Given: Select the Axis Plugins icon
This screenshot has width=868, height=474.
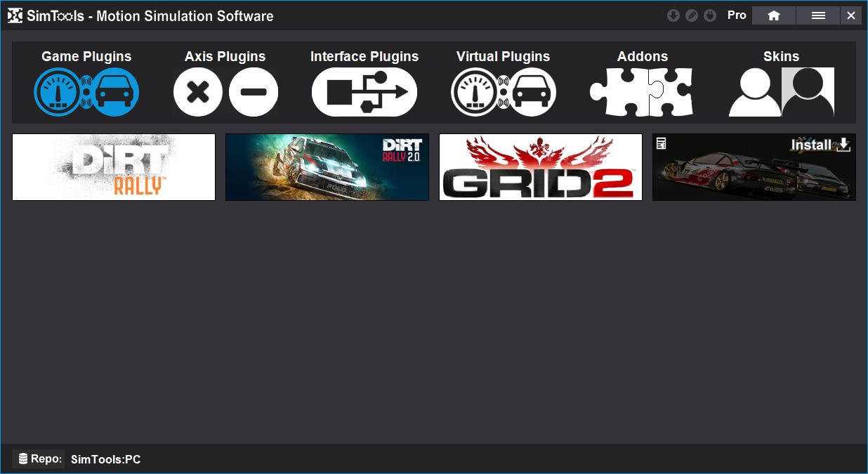Looking at the screenshot, I should click(x=225, y=91).
